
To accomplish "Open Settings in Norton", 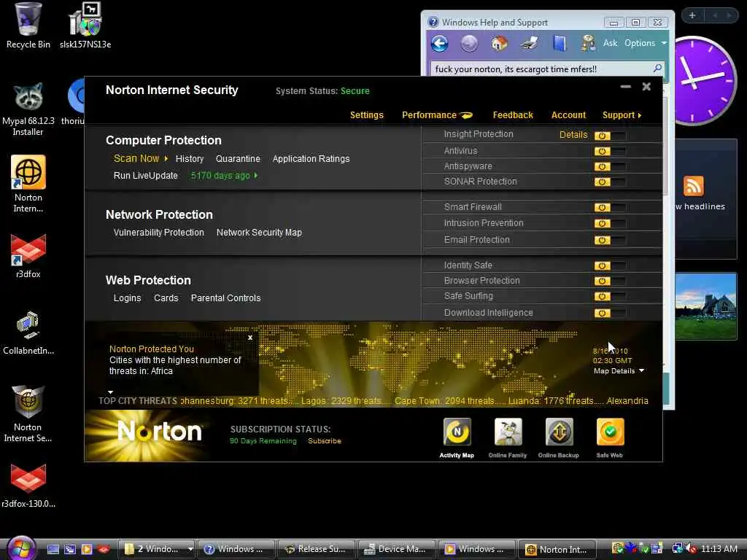I will 366,115.
